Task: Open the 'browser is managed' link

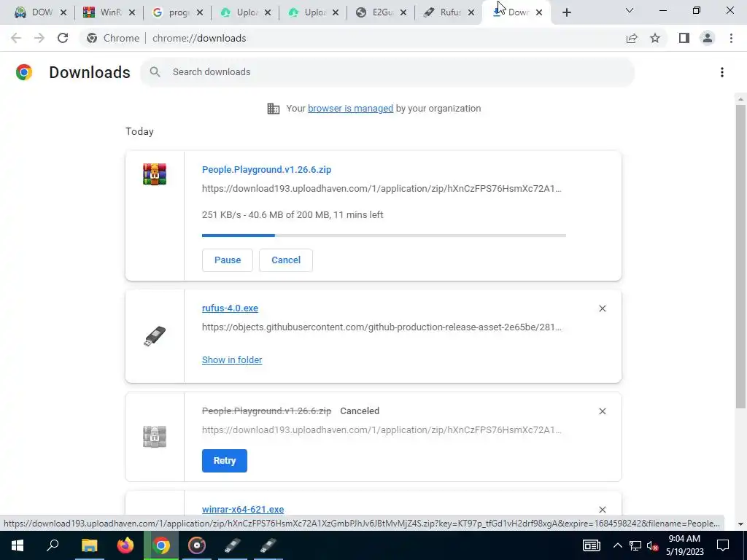Action: click(x=351, y=109)
